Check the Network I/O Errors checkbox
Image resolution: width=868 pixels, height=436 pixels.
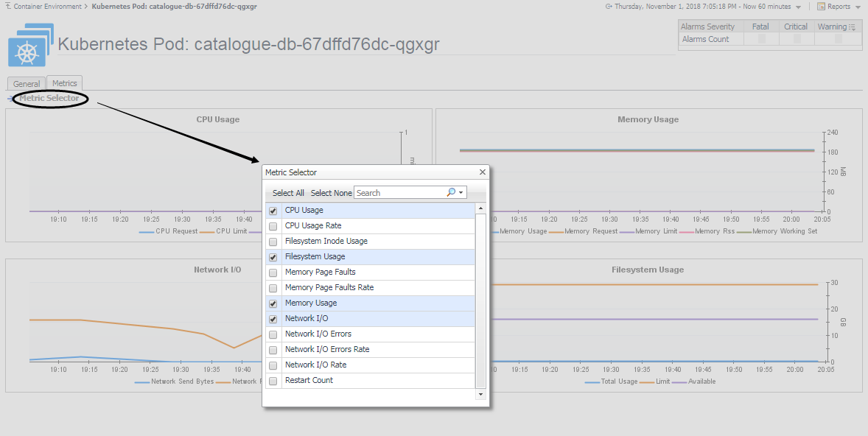tap(273, 335)
